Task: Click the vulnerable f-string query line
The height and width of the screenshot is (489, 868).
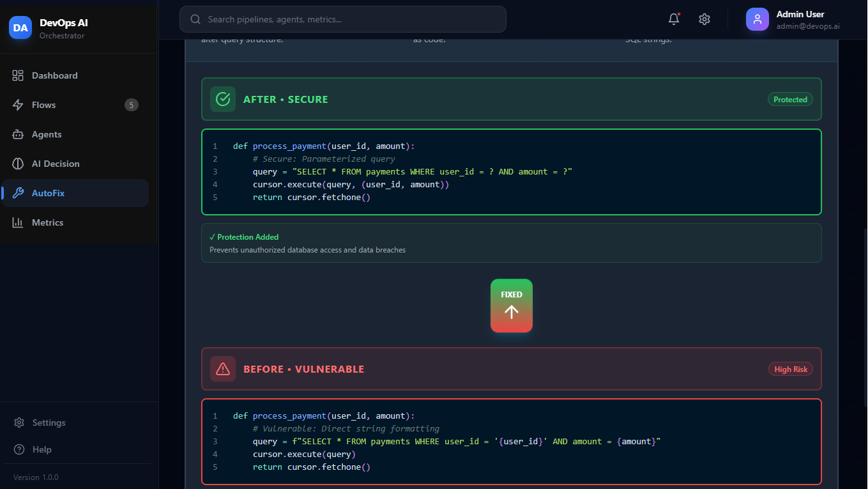Action: [x=457, y=441]
